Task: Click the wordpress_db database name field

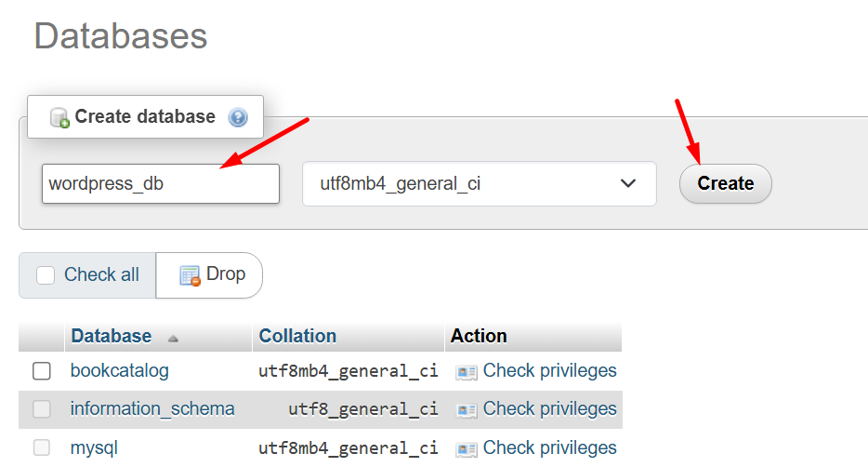Action: (160, 184)
